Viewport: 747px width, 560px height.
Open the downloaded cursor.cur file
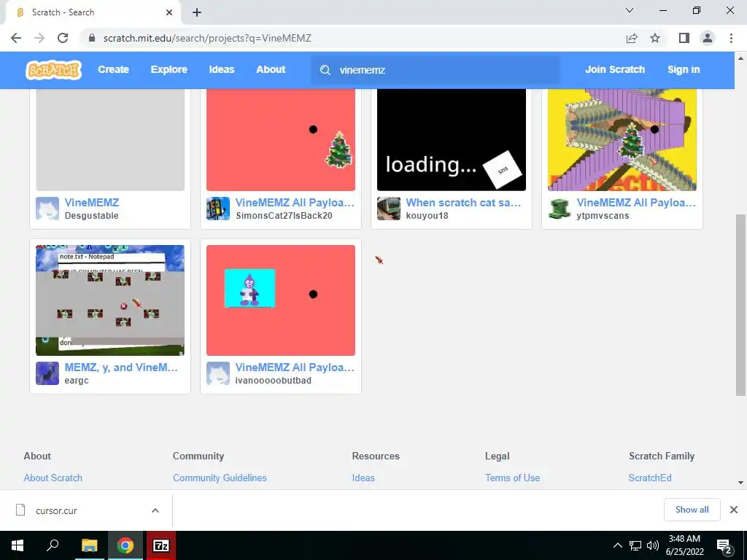(x=56, y=511)
